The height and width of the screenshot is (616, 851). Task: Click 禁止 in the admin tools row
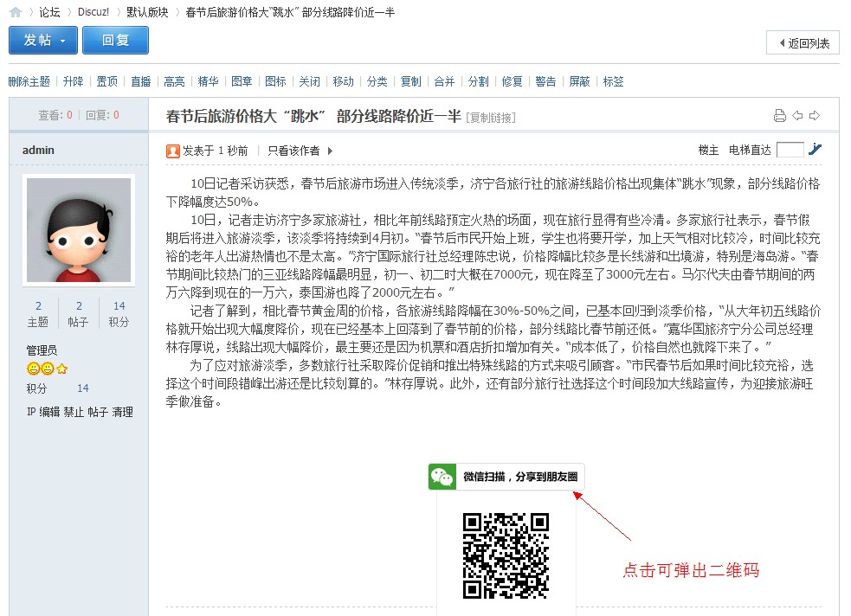click(74, 412)
